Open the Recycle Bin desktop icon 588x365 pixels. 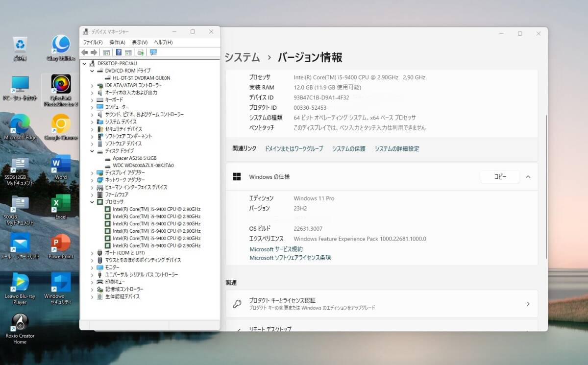click(x=20, y=48)
